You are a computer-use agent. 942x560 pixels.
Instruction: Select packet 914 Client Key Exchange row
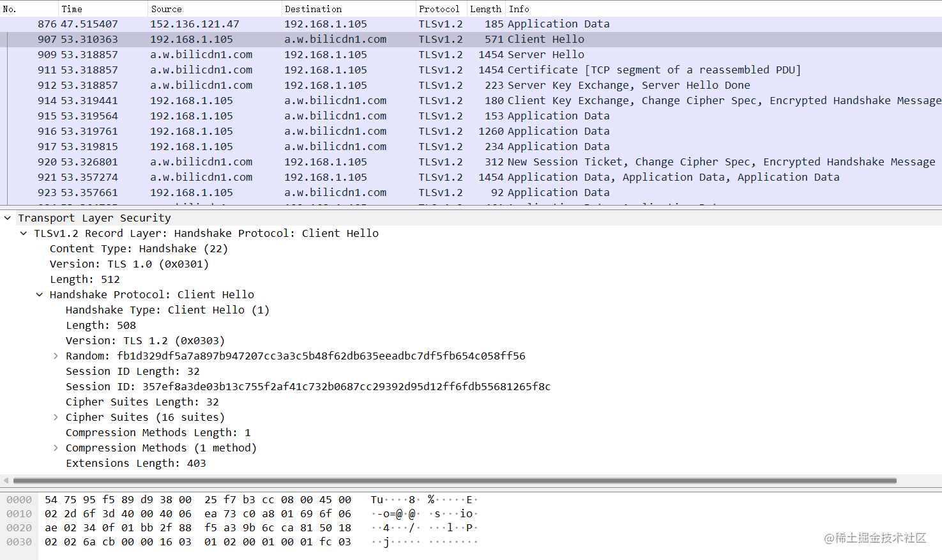(x=471, y=101)
